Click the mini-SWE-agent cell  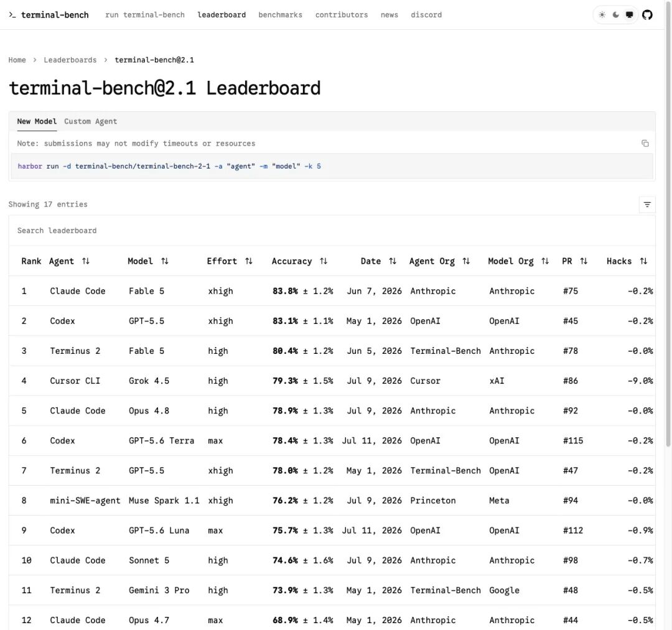85,501
